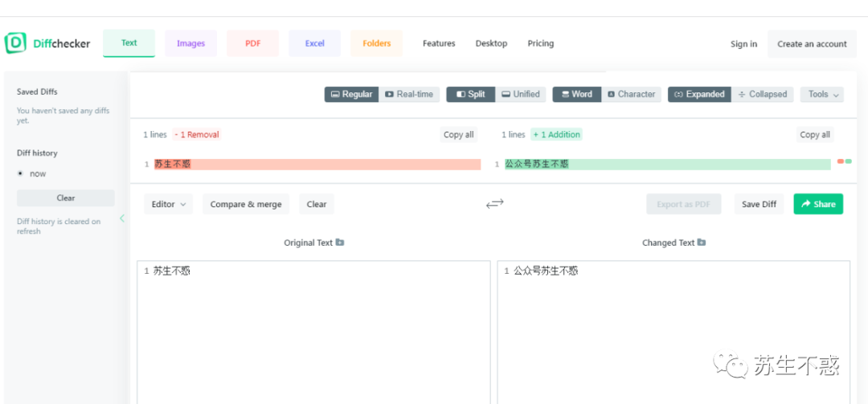
Task: Go to the Features page
Action: click(439, 43)
